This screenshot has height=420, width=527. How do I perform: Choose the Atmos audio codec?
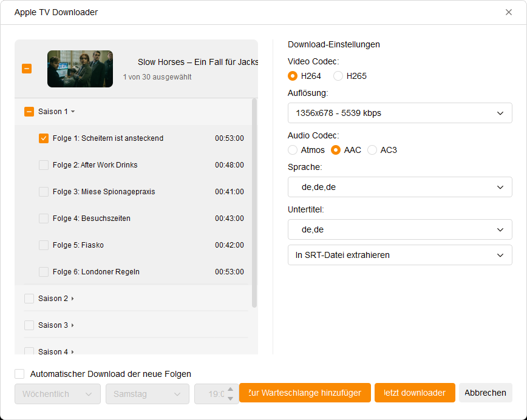(293, 150)
